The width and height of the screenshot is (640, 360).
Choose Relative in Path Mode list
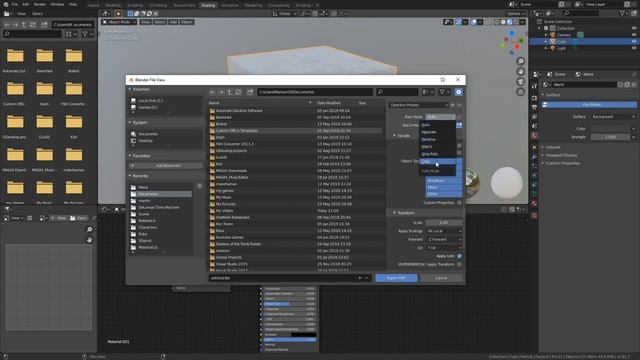438,140
